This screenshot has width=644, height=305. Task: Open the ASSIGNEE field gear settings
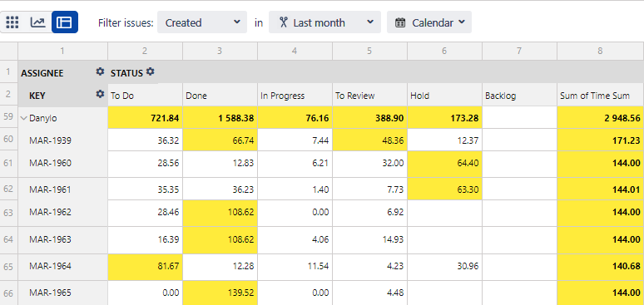(100, 71)
